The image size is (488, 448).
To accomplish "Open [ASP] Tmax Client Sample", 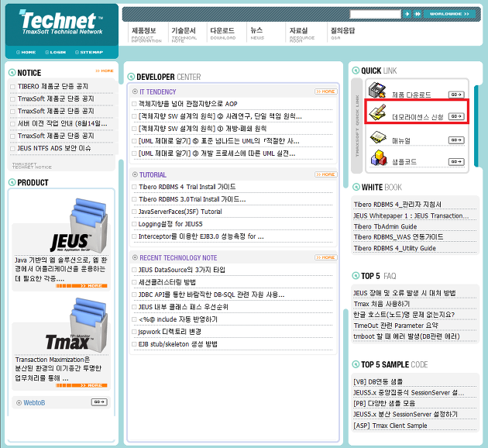I will tap(390, 426).
